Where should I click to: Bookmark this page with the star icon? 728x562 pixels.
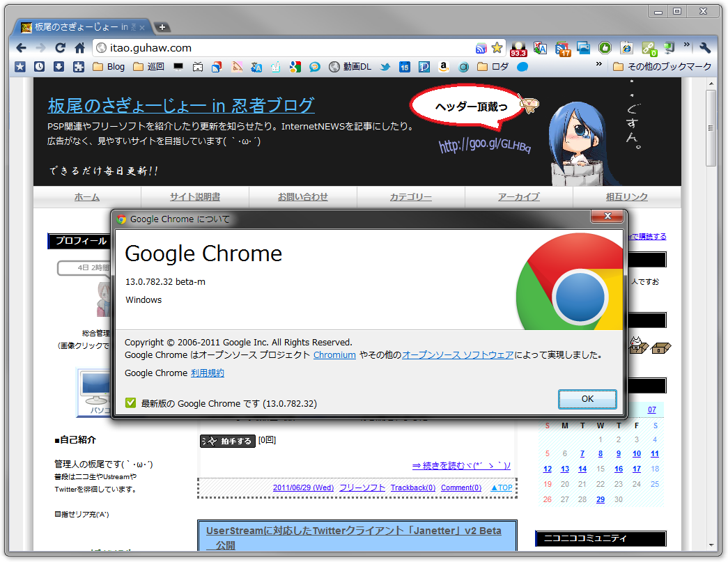click(497, 48)
